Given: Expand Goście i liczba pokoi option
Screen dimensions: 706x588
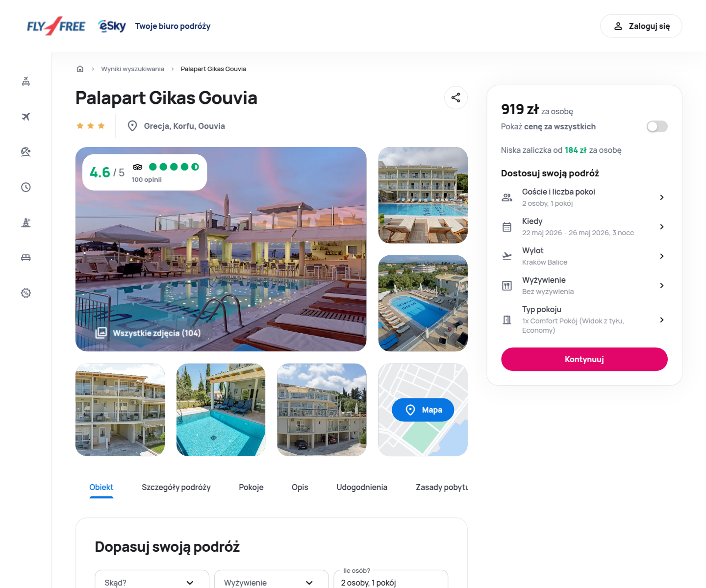Looking at the screenshot, I should pyautogui.click(x=584, y=197).
